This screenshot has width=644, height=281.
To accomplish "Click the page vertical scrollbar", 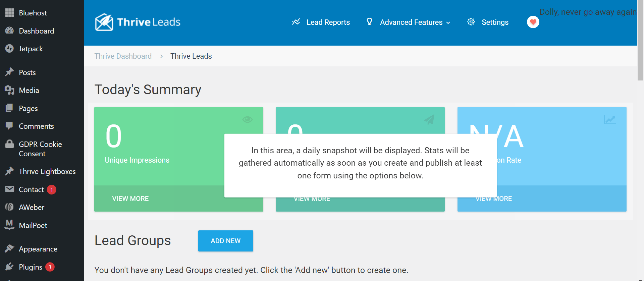I will 640,40.
